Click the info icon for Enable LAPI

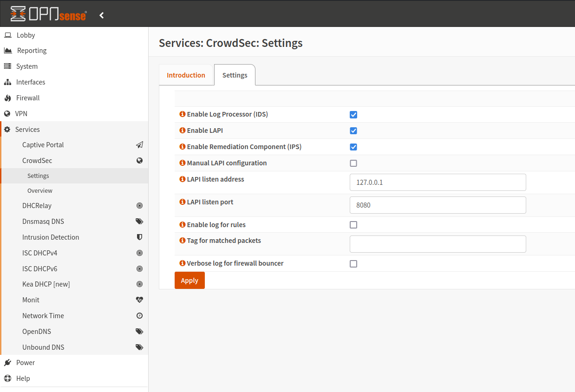click(x=182, y=130)
